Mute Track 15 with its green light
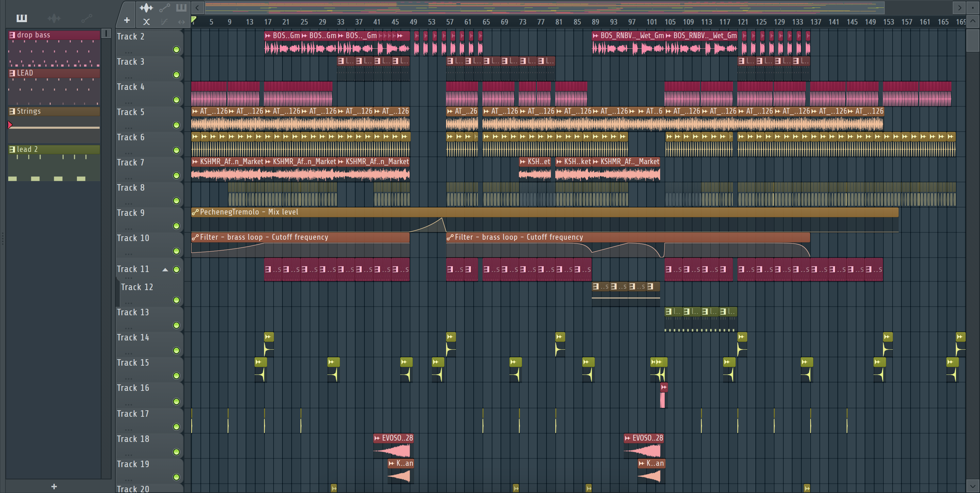This screenshot has width=980, height=493. (176, 375)
